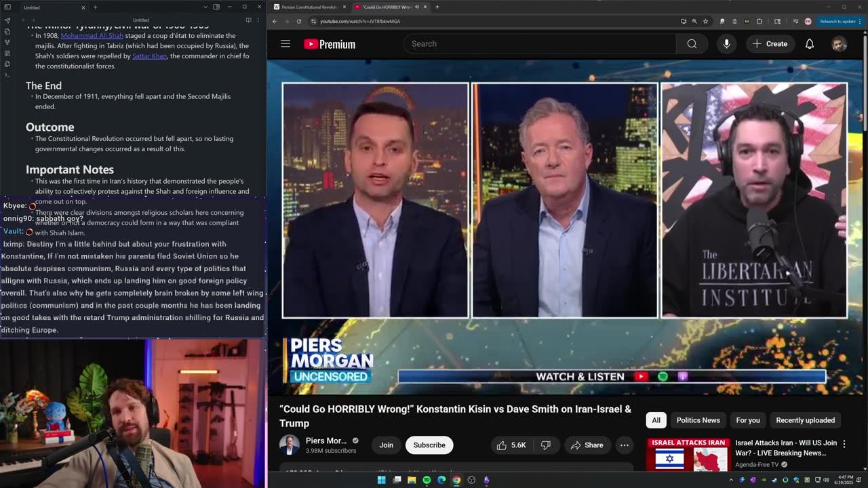Open Microsoft Edge from the taskbar
868x488 pixels.
[x=441, y=480]
